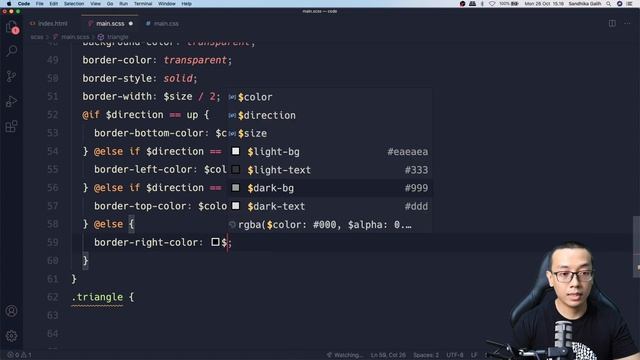The height and width of the screenshot is (360, 640).
Task: Click the errors and warnings status indicator
Action: point(19,355)
